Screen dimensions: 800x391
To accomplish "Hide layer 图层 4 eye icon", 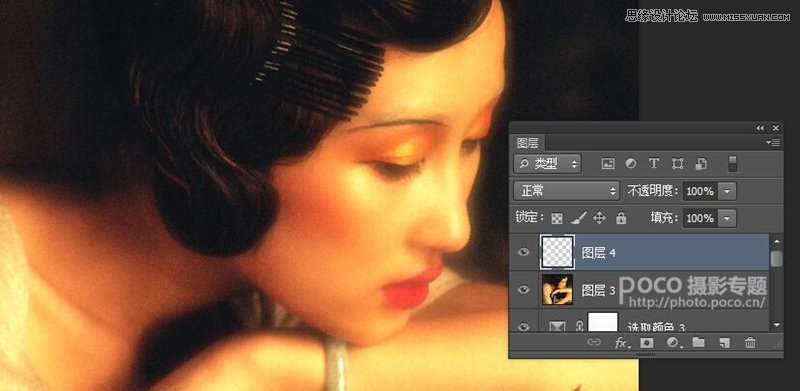I will [524, 252].
